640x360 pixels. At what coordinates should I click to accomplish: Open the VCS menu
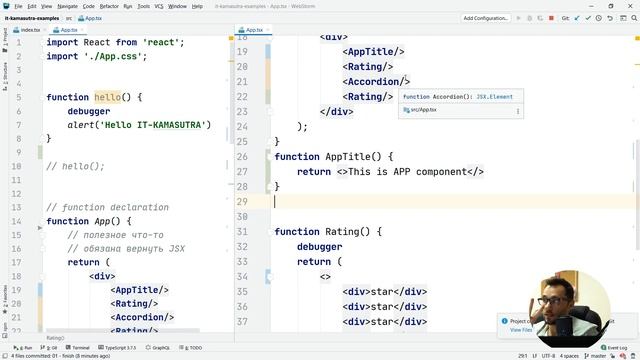pyautogui.click(x=159, y=6)
